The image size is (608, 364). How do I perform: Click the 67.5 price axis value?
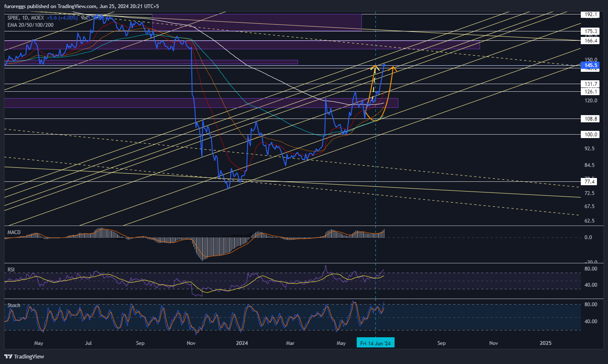(590, 206)
